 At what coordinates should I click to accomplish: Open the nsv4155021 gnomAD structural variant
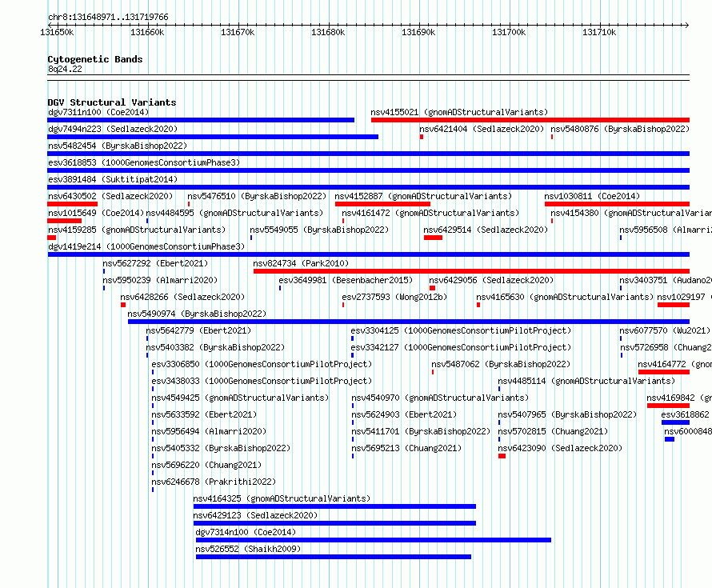point(459,112)
